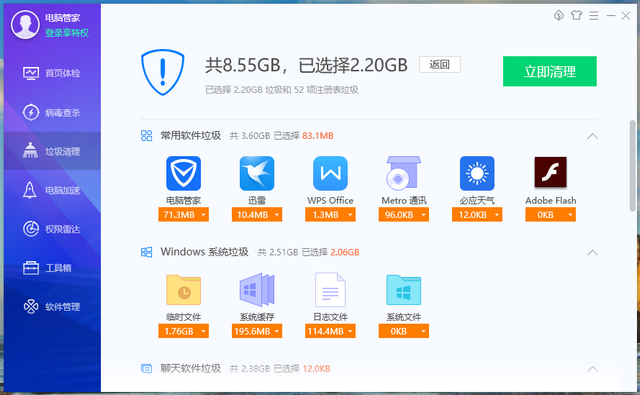Click the user avatar profile picture
The height and width of the screenshot is (395, 640).
click(x=25, y=24)
